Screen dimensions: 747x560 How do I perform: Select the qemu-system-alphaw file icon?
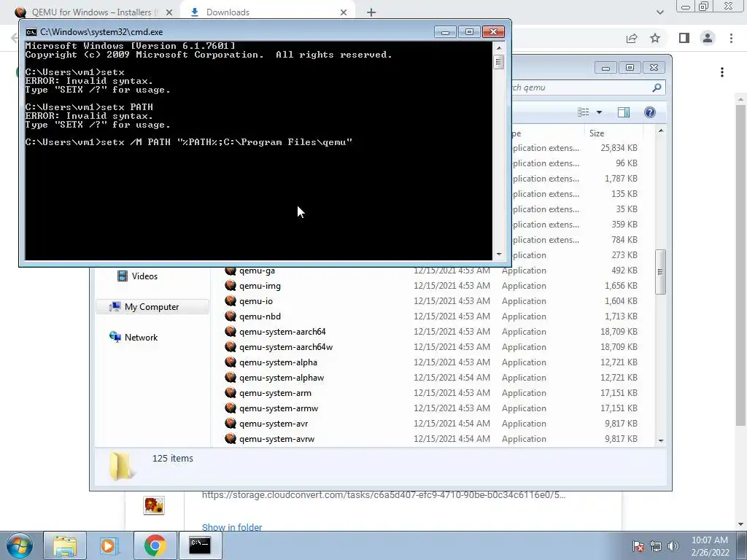coord(231,378)
